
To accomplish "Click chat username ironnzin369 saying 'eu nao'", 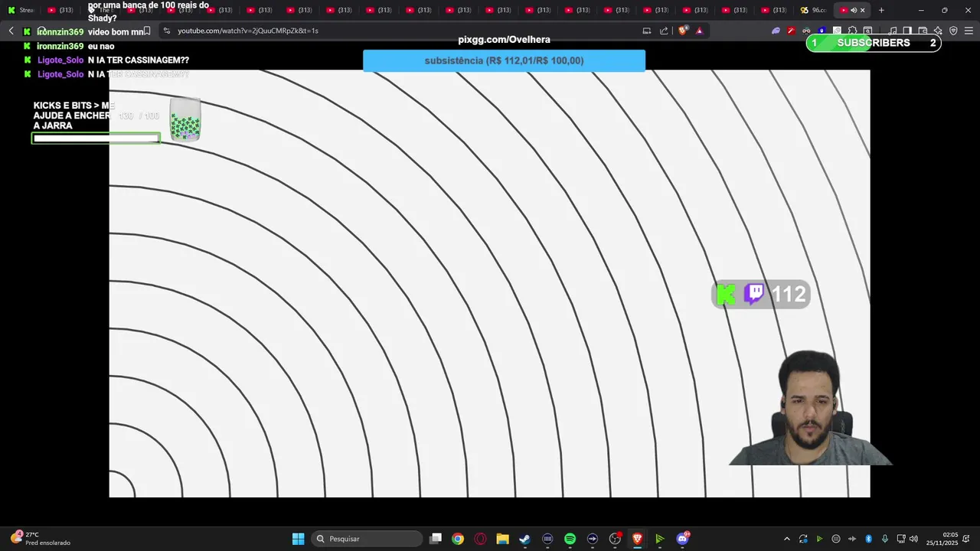I will pos(60,46).
